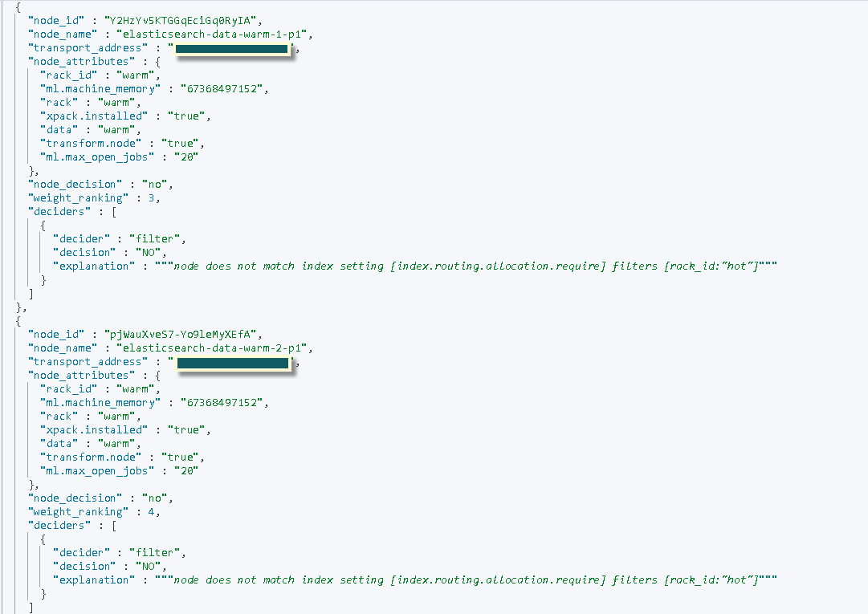Screen dimensions: 868x614
Task: Click node name elasticsearch-data-warm-2-p1
Action: point(214,348)
